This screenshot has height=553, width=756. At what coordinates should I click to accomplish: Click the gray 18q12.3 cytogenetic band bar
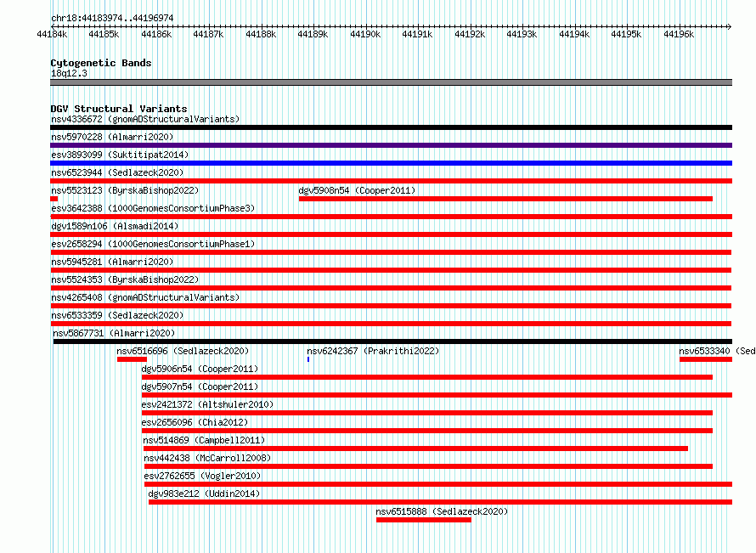point(391,82)
